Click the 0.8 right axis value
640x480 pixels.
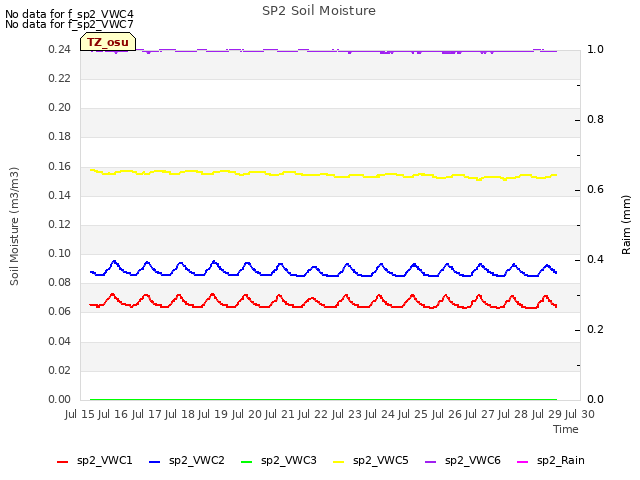(x=595, y=120)
